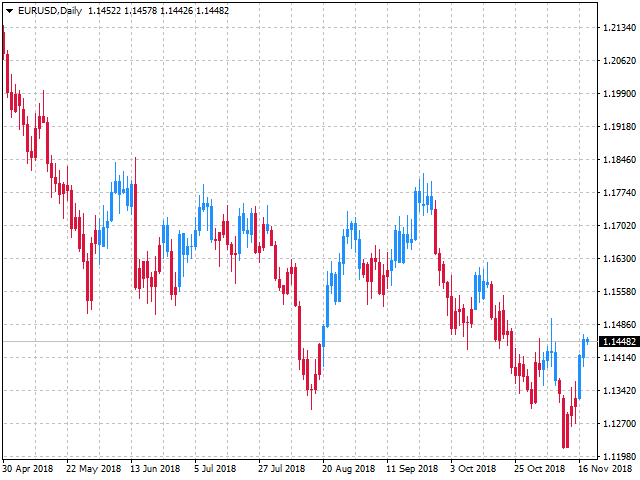
Task: Click the 1.21340 price scale label
Action: 619,28
